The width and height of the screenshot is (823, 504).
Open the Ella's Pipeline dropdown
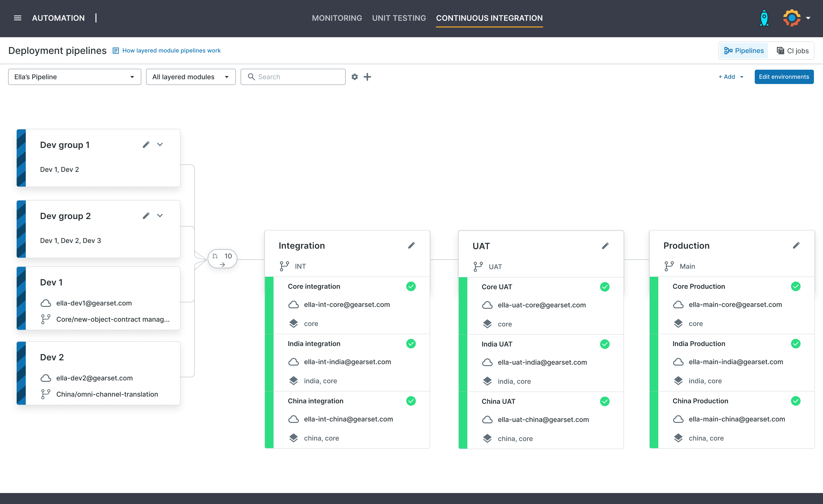74,77
